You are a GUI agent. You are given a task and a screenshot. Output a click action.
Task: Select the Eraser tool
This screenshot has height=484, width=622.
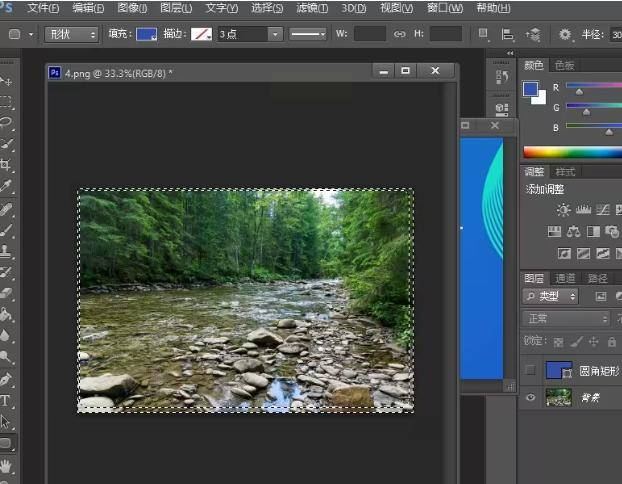7,294
